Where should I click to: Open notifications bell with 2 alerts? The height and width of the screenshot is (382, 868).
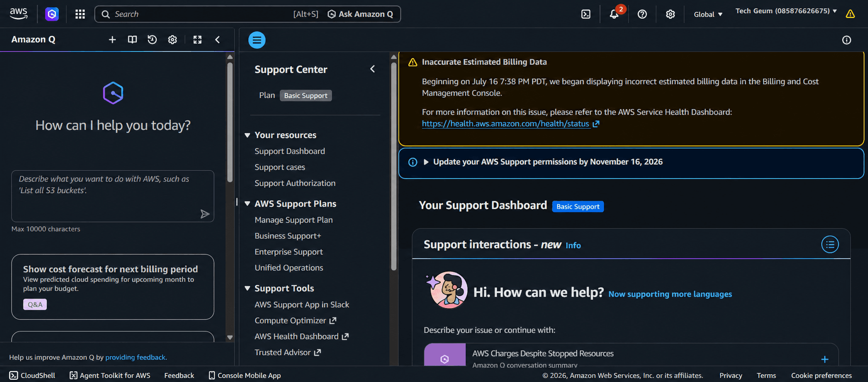coord(614,14)
